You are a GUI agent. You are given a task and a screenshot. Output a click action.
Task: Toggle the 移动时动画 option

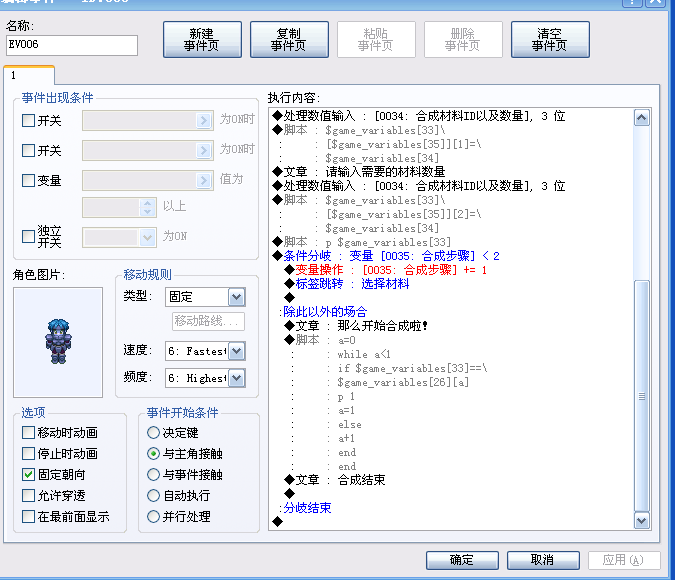click(28, 432)
